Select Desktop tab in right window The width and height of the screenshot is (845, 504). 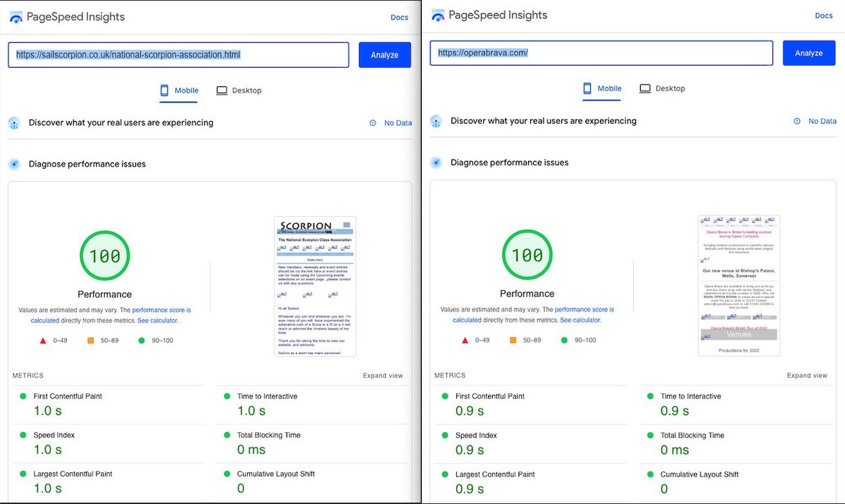click(x=662, y=89)
